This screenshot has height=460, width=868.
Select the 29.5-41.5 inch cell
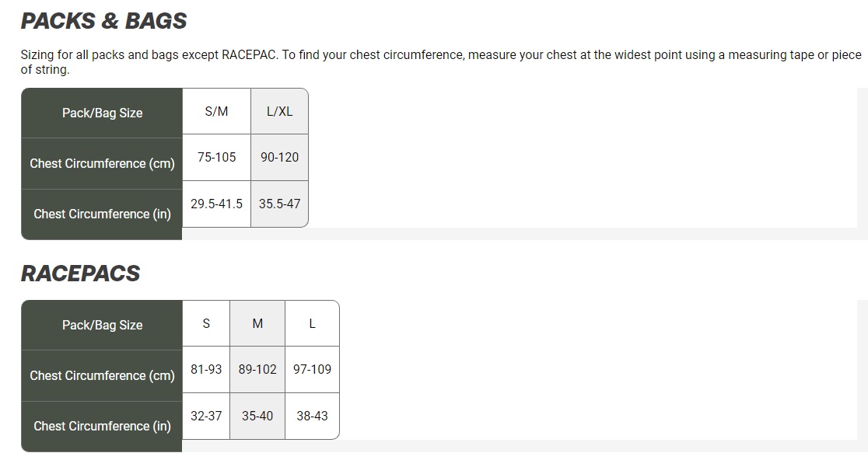coord(216,204)
